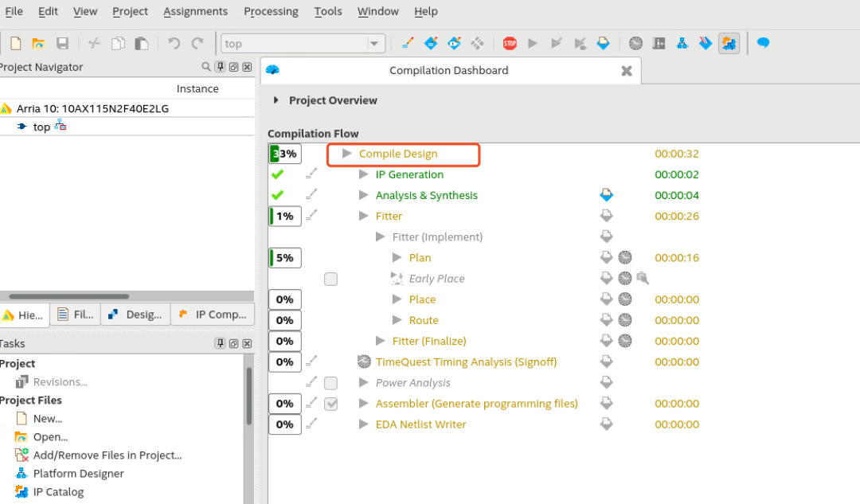860x504 pixels.
Task: Click the play triangle next to EDA Netlist Writer
Action: coord(363,424)
